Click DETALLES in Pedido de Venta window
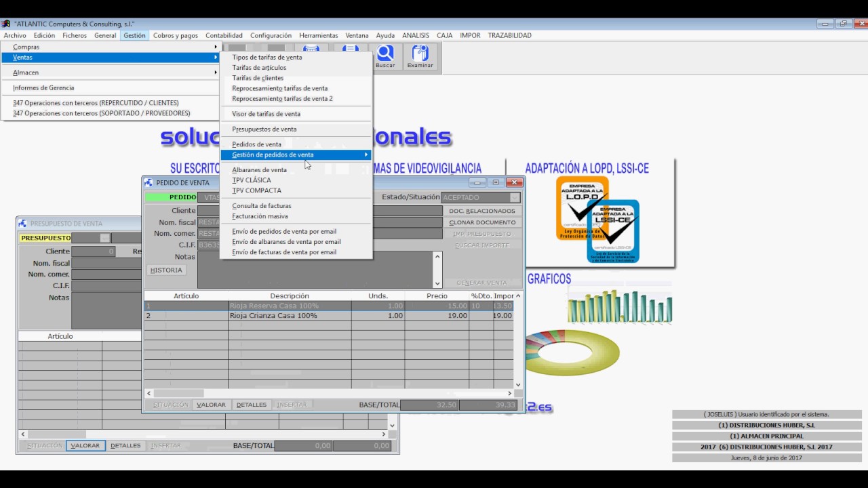 (252, 405)
